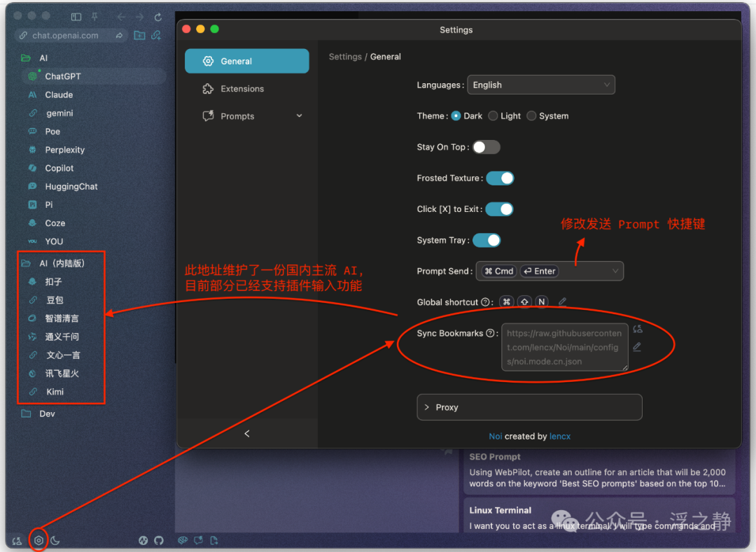Disable the Frosted Texture switch
Image resolution: width=756 pixels, height=552 pixels.
(500, 178)
